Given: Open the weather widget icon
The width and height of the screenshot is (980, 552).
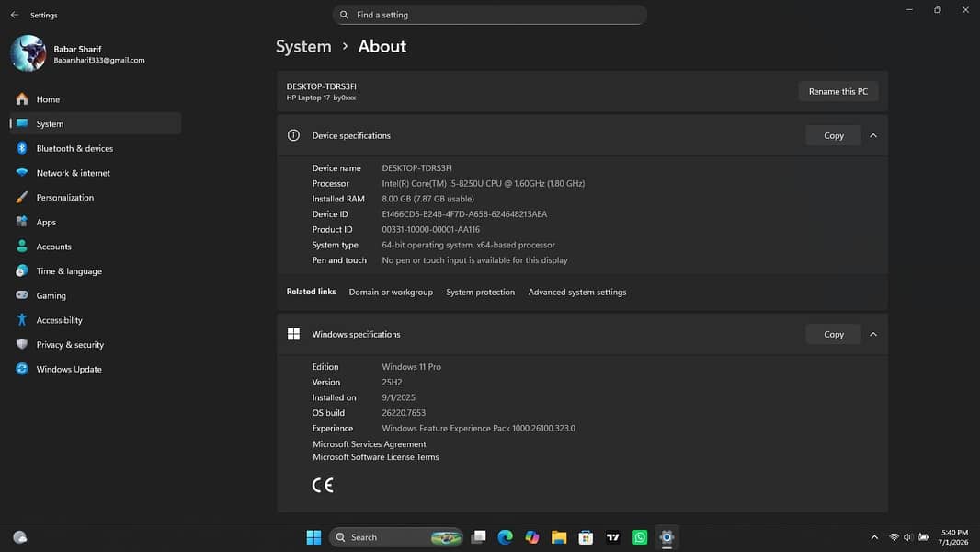Looking at the screenshot, I should [20, 537].
